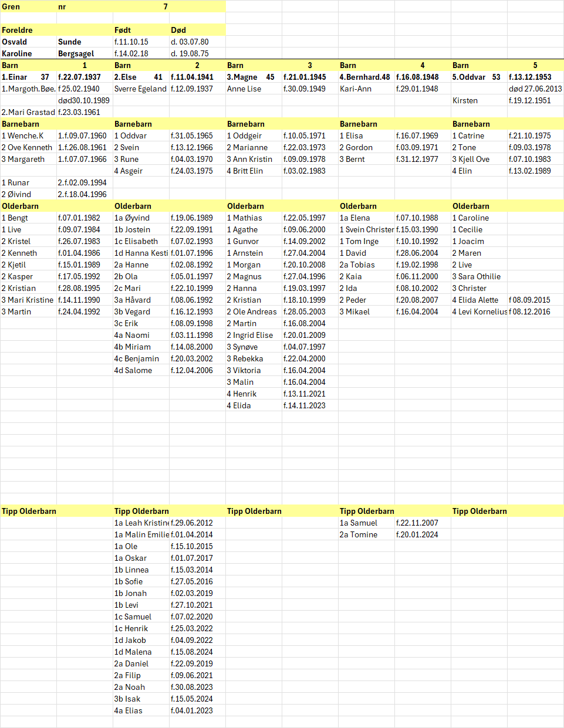Image resolution: width=564 pixels, height=728 pixels.
Task: Click the cell containing "Osvald"
Action: (28, 42)
